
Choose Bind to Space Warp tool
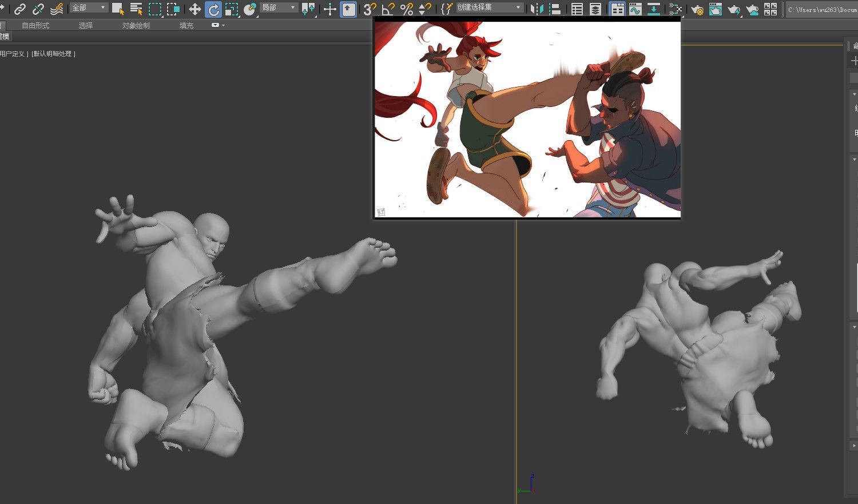tap(57, 9)
